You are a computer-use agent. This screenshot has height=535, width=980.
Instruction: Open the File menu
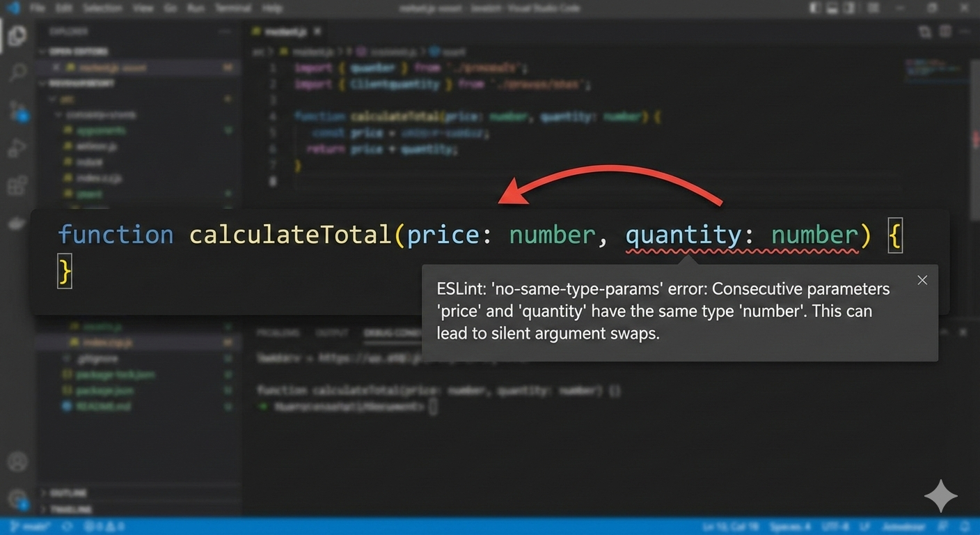(37, 8)
